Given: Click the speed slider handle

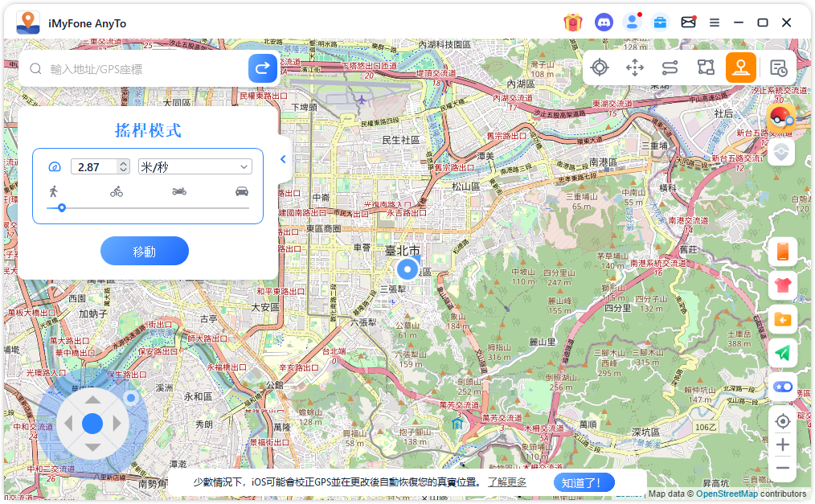Looking at the screenshot, I should [62, 208].
